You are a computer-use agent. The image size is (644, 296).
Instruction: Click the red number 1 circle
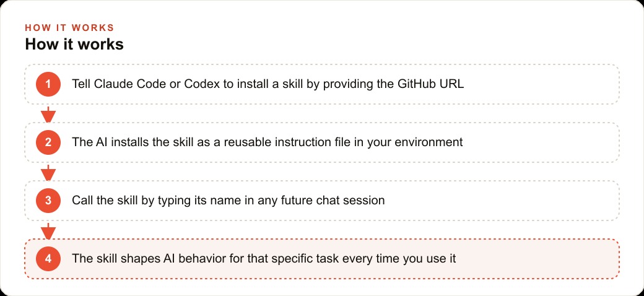pyautogui.click(x=48, y=84)
